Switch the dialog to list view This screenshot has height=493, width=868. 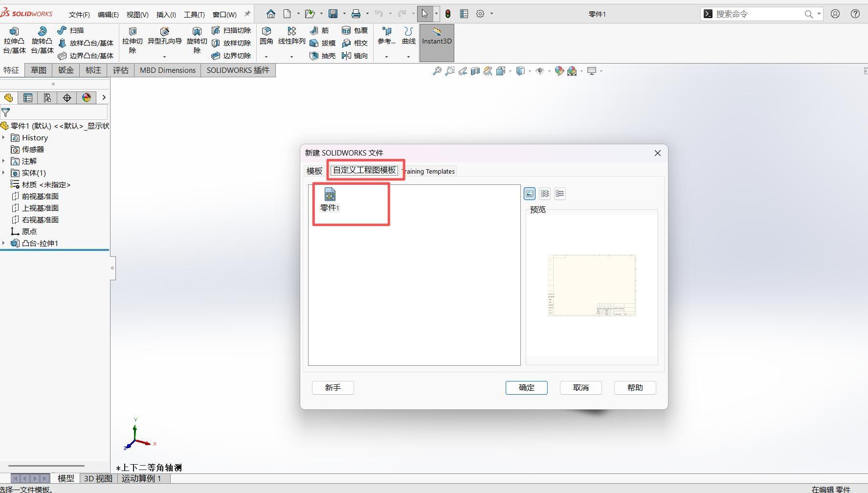tap(545, 194)
